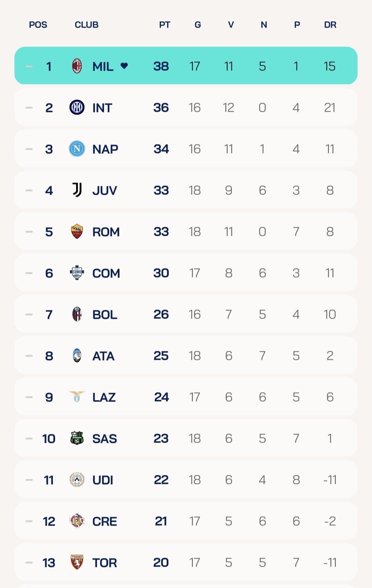This screenshot has width=372, height=588.
Task: Toggle the favorite heart next to MIL
Action: tap(124, 66)
